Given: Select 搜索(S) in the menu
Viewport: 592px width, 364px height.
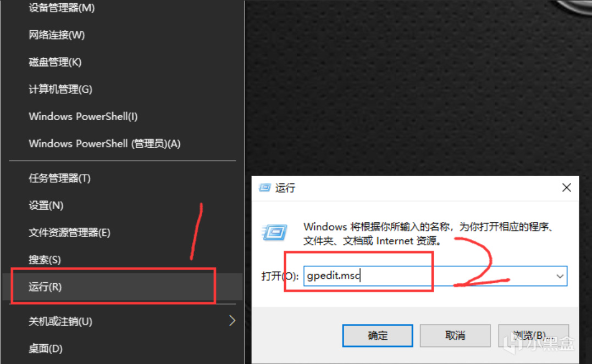Looking at the screenshot, I should [123, 260].
